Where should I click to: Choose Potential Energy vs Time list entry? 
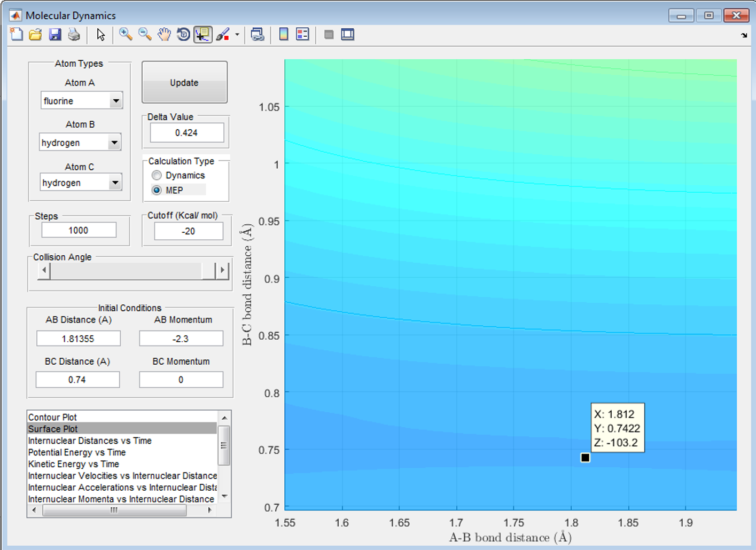click(77, 452)
